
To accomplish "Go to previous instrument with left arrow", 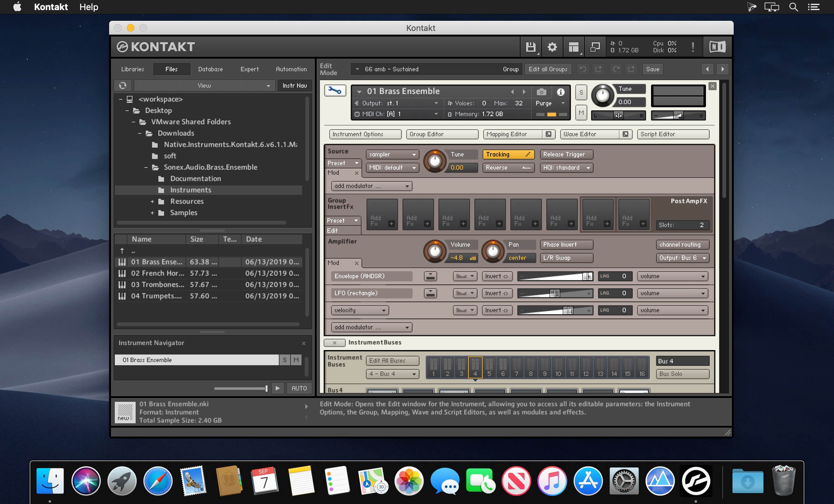I will coord(707,69).
